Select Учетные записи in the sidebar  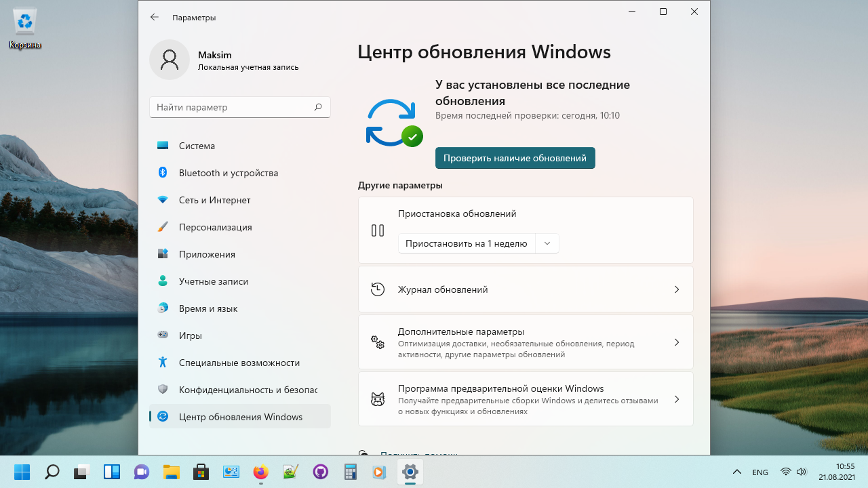pyautogui.click(x=240, y=281)
